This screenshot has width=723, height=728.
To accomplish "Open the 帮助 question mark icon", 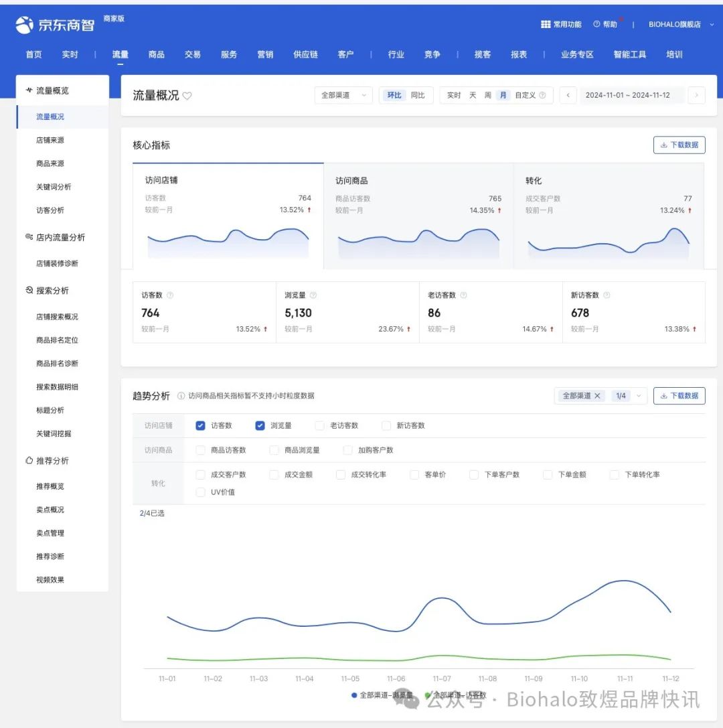I will point(596,24).
